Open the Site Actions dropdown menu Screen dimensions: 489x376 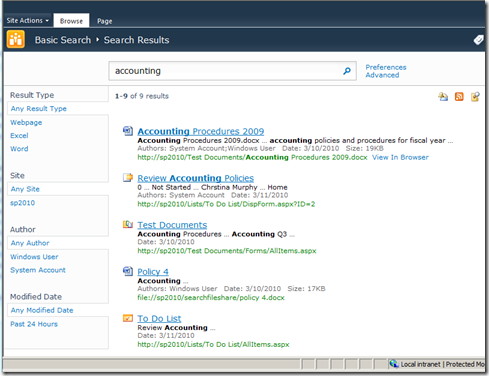(x=28, y=21)
